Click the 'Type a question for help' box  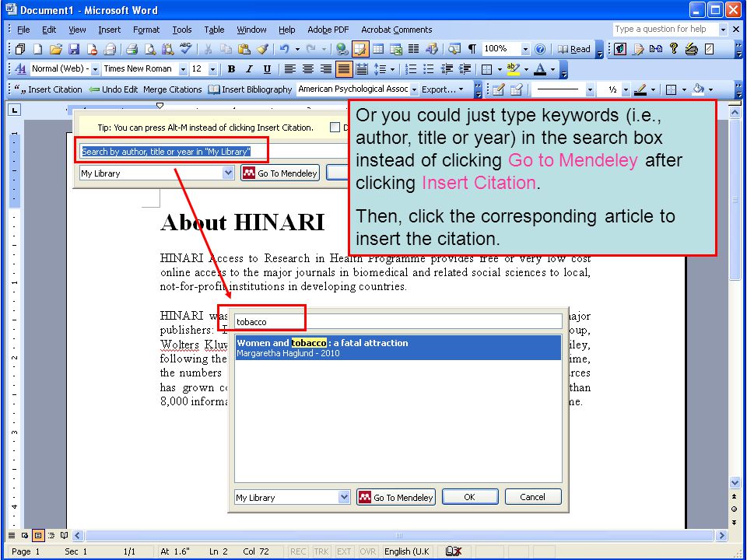tap(665, 29)
